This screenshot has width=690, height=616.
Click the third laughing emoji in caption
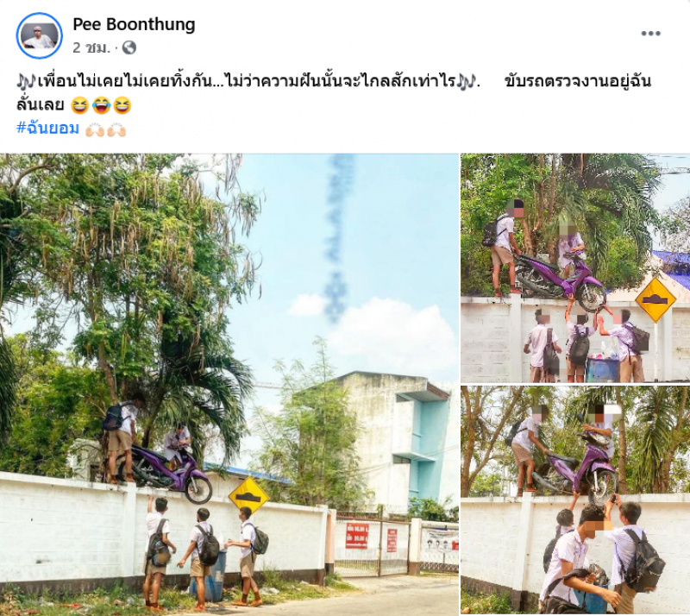122,105
